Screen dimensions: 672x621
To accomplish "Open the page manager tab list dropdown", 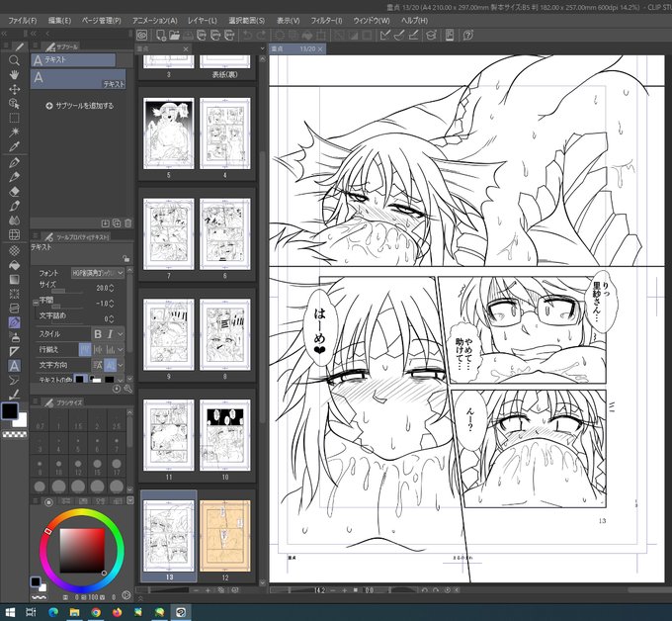I will coord(262,48).
